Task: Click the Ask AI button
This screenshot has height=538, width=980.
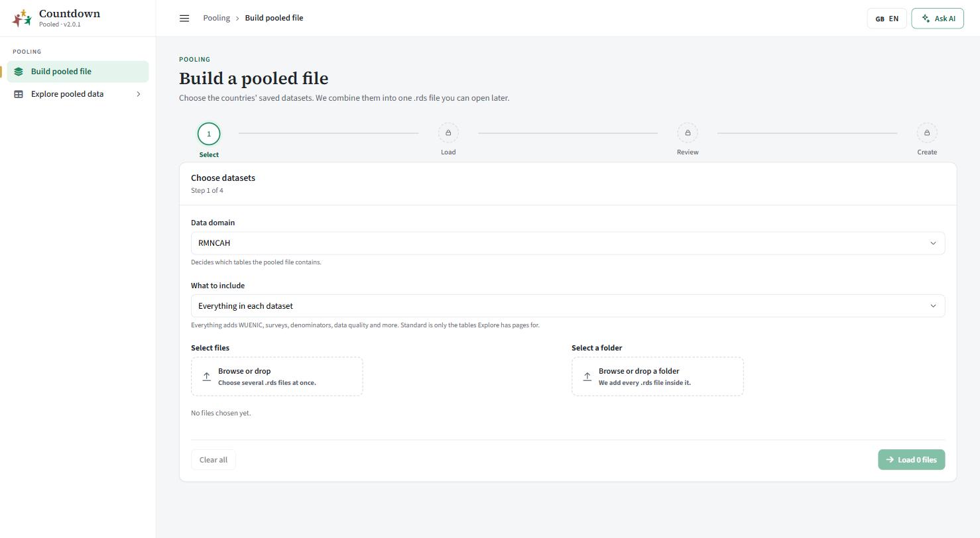Action: [938, 19]
